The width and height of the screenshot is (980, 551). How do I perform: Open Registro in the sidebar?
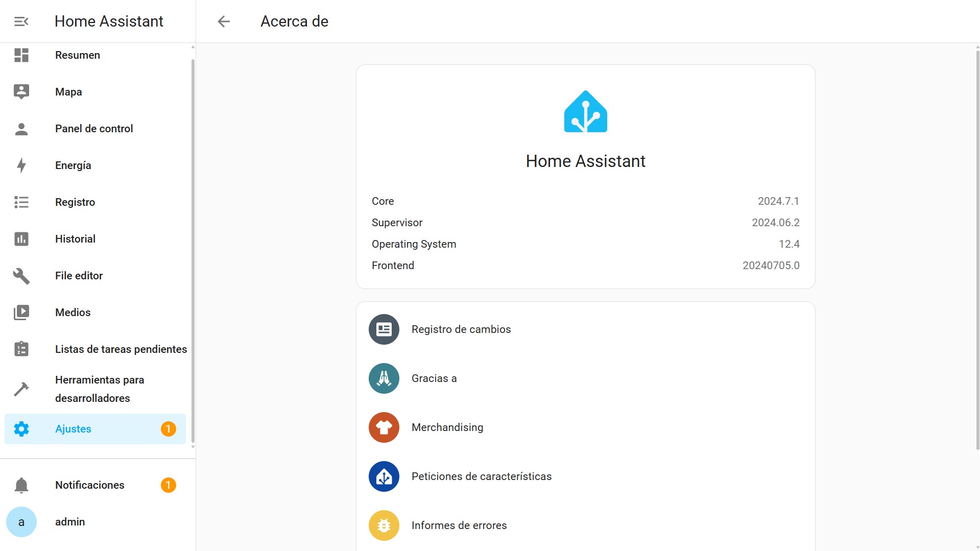pyautogui.click(x=75, y=202)
